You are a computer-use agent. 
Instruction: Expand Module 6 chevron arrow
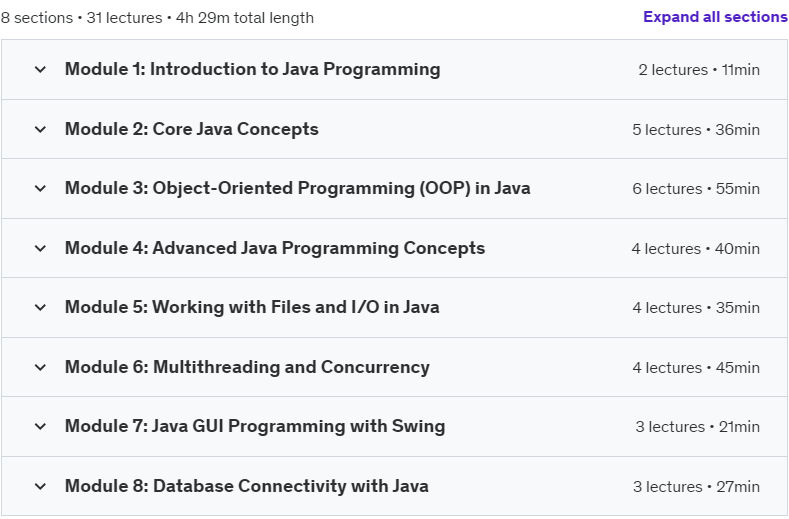click(40, 367)
